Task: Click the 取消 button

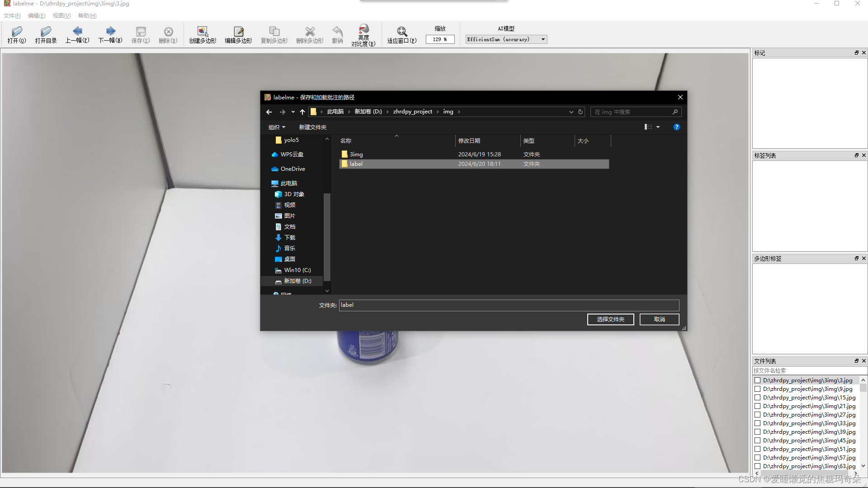Action: click(x=659, y=319)
